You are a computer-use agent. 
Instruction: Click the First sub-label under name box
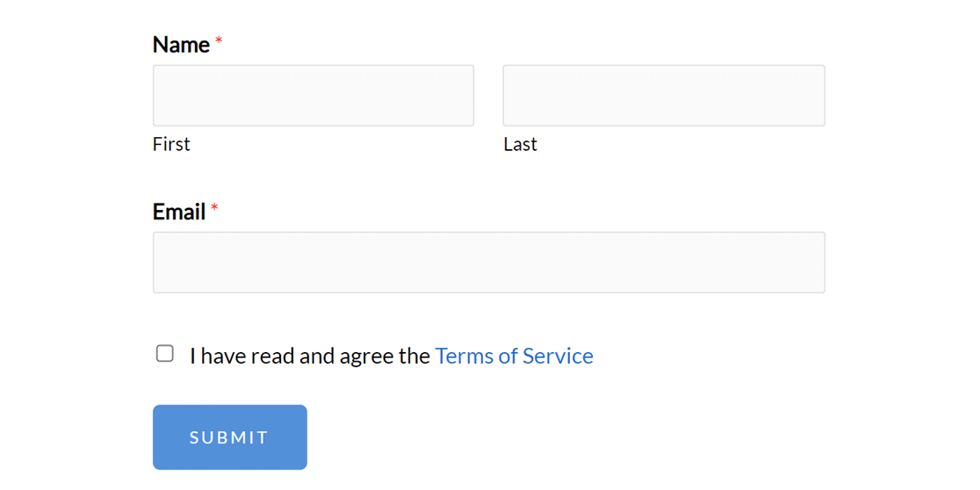(x=171, y=144)
